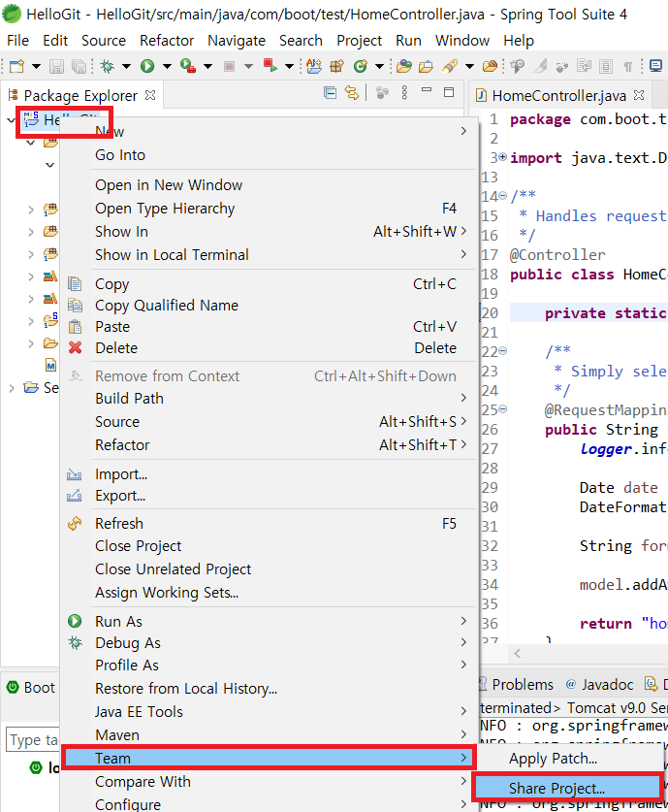Open the Navigate menu
Image resolution: width=668 pixels, height=812 pixels.
pos(237,41)
